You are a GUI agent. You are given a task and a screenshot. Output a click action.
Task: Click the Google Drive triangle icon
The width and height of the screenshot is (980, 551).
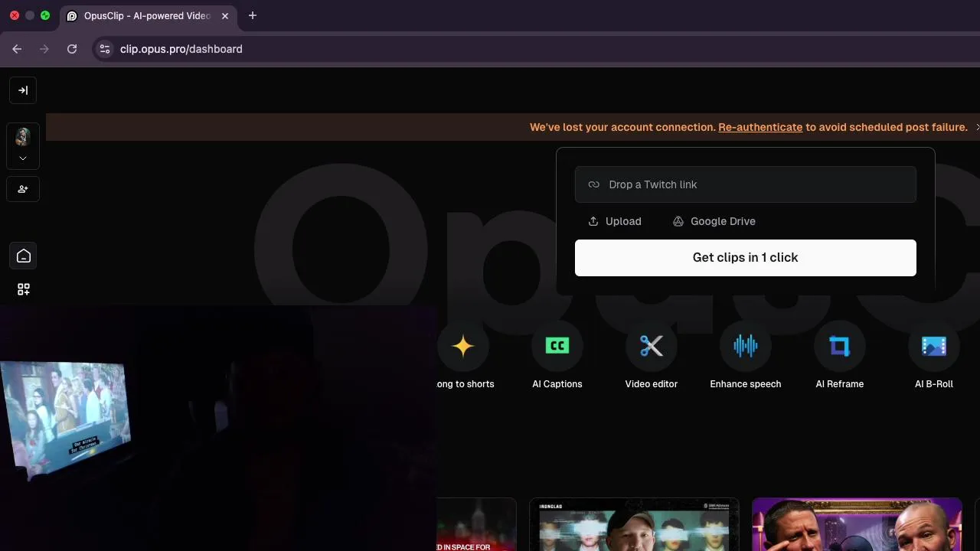pyautogui.click(x=678, y=221)
